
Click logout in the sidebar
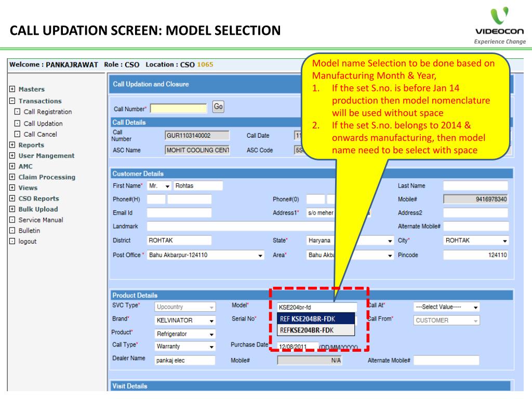coord(28,241)
